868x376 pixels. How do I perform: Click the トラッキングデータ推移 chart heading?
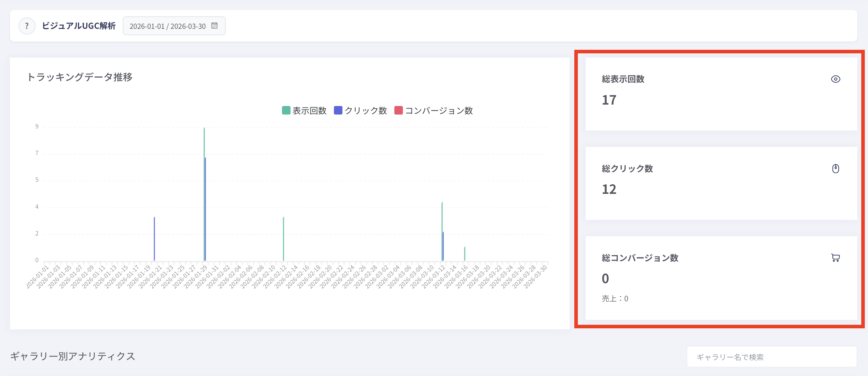80,77
